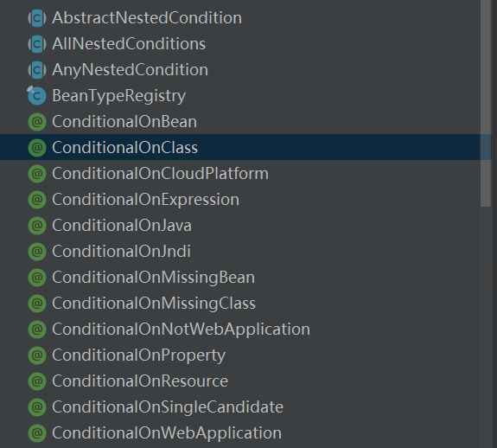Viewport: 497px width, 448px height.
Task: Choose ConditionalOnMissingClass item
Action: [x=154, y=304]
